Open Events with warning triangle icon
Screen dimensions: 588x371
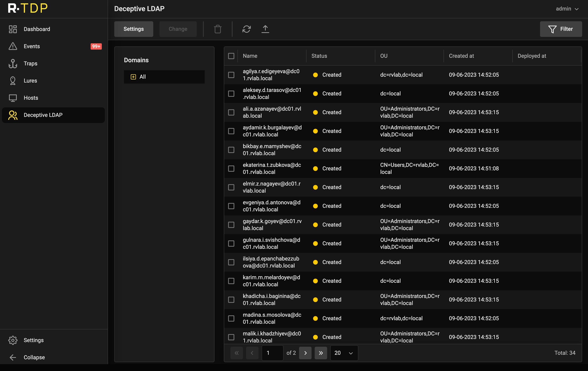click(x=13, y=46)
